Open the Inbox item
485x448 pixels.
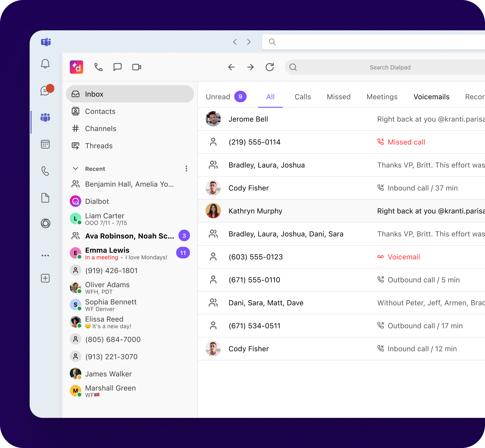pyautogui.click(x=130, y=94)
